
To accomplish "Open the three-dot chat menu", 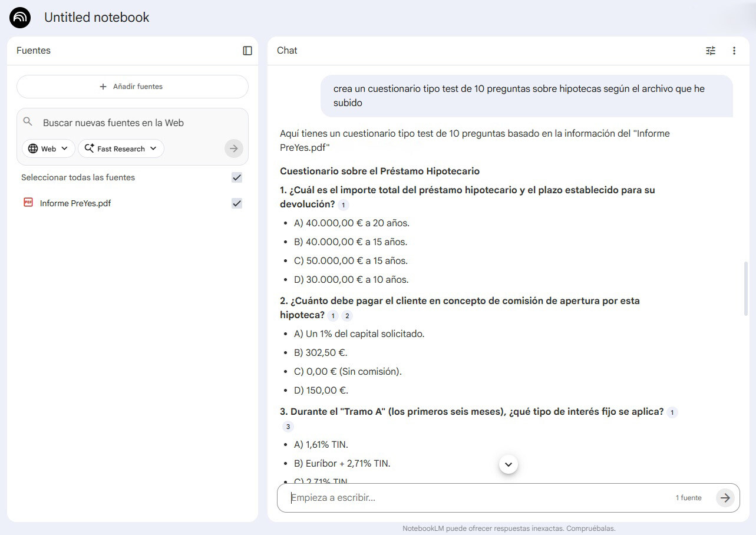I will click(734, 51).
